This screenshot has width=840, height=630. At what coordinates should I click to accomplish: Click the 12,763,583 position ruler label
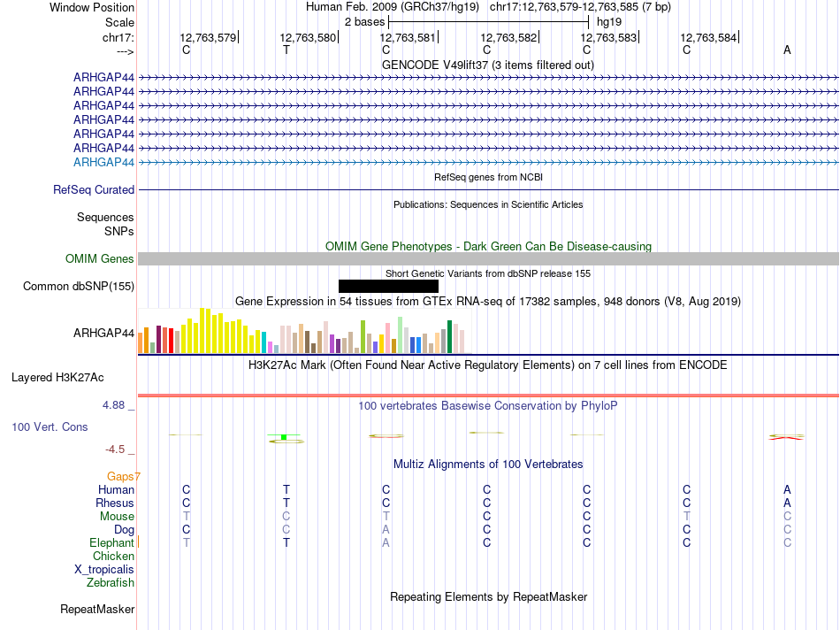tap(608, 37)
